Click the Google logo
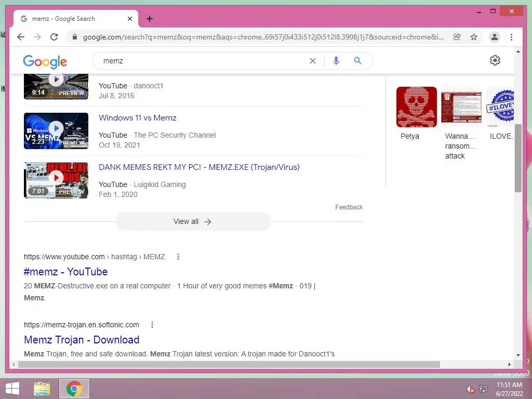This screenshot has width=532, height=399. tap(45, 61)
